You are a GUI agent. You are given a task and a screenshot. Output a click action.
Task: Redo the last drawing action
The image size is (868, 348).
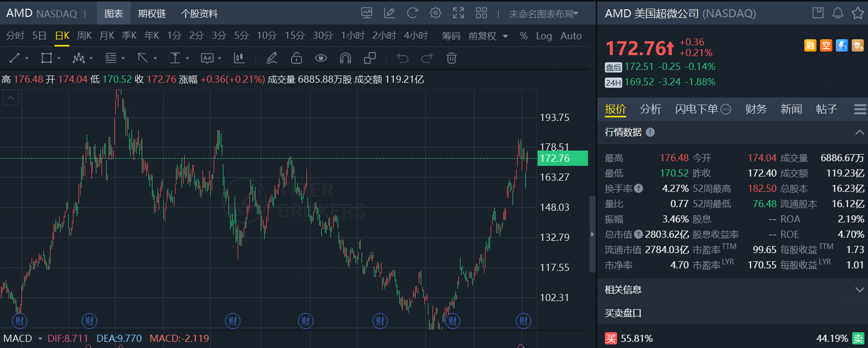pyautogui.click(x=427, y=58)
